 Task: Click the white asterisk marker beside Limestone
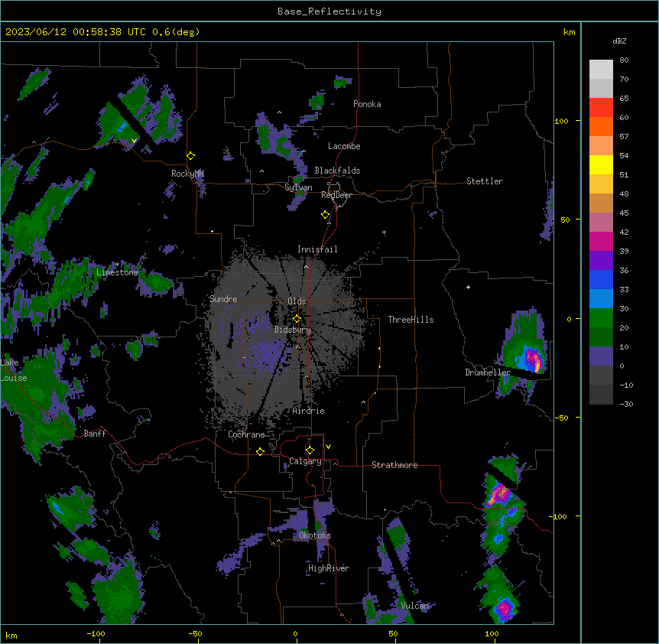pos(117,265)
